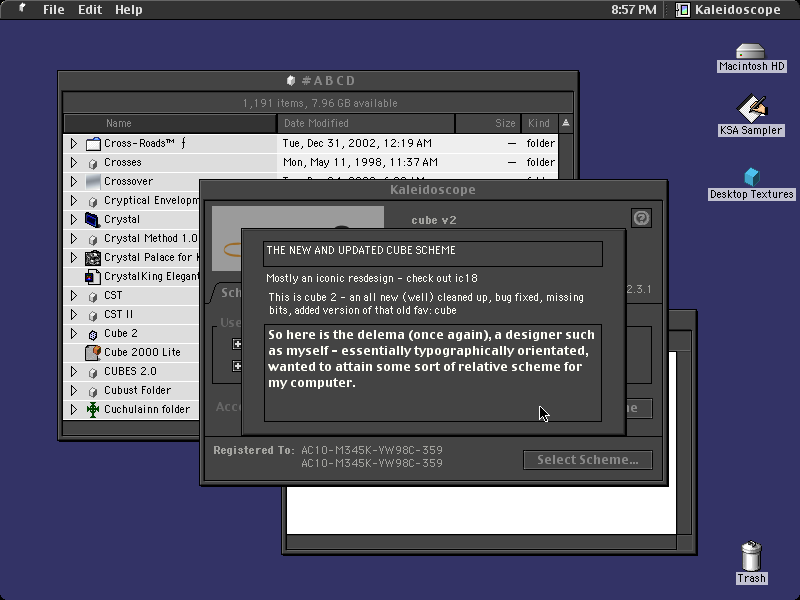Open the File menu

click(54, 10)
